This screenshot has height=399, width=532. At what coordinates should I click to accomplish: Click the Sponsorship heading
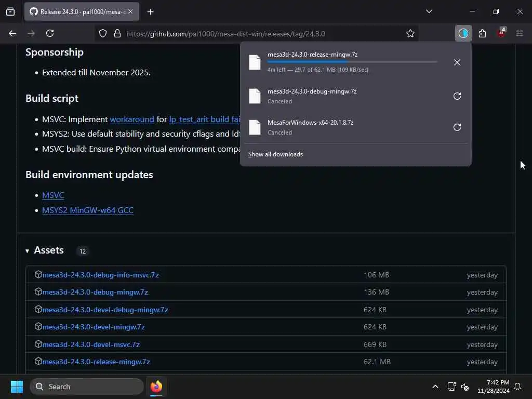(54, 52)
